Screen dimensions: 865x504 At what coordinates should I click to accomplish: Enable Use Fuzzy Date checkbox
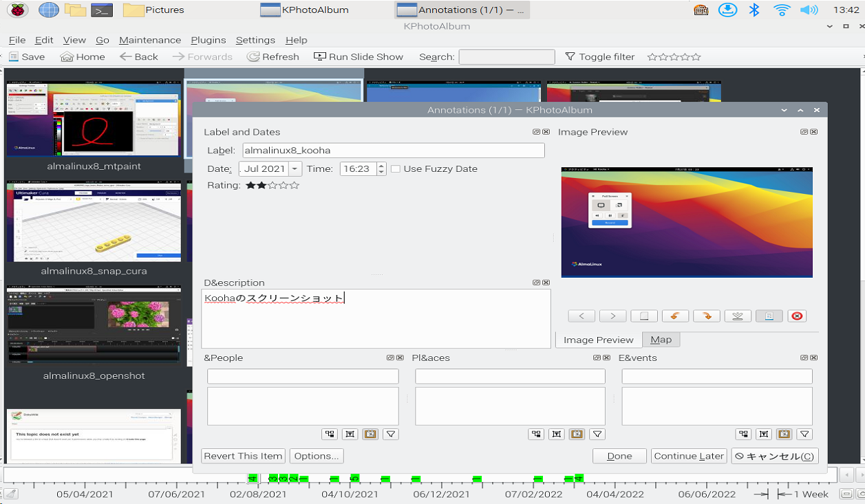[x=396, y=168]
